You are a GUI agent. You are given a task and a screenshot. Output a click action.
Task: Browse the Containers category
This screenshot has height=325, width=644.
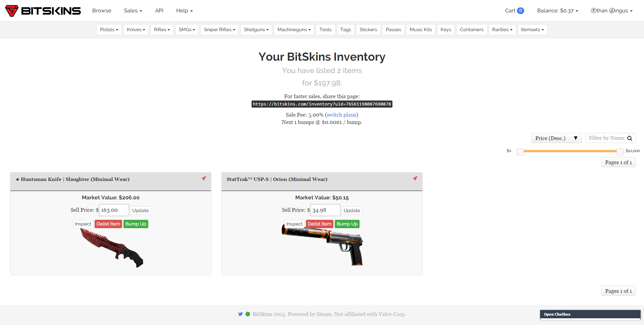[472, 29]
